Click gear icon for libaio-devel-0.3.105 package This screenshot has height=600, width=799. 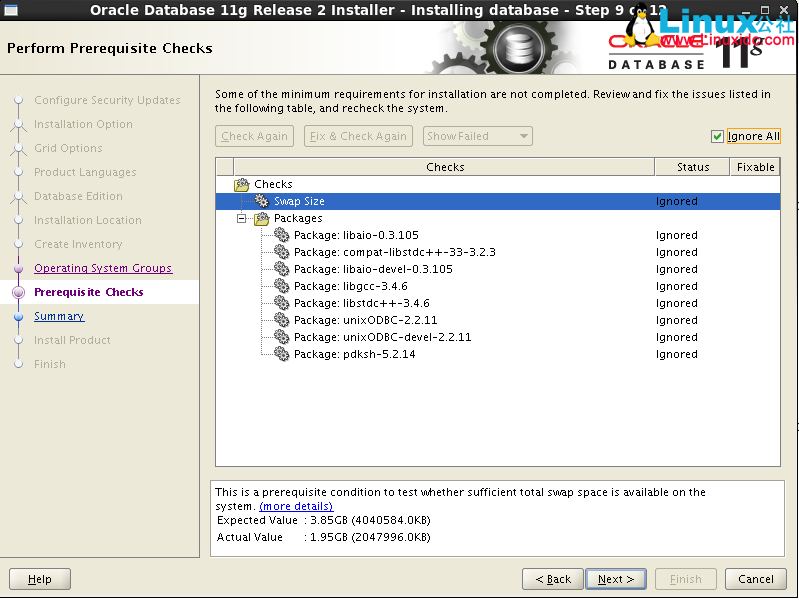coord(281,269)
